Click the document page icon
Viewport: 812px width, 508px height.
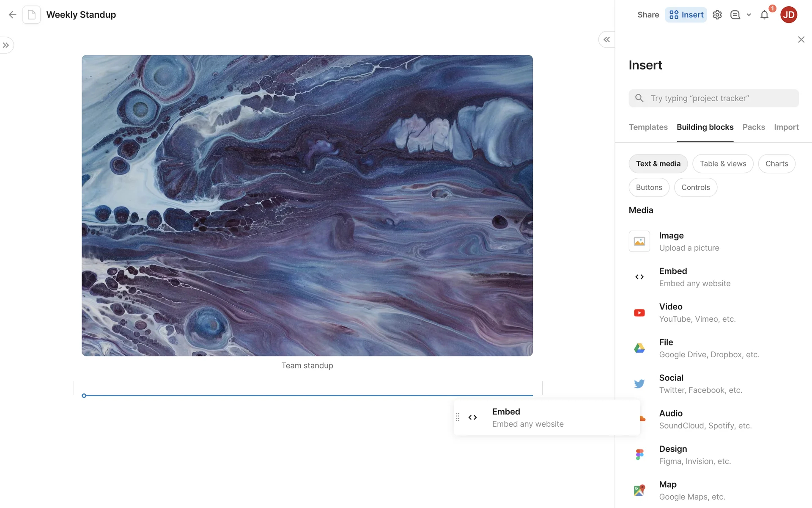pos(32,15)
